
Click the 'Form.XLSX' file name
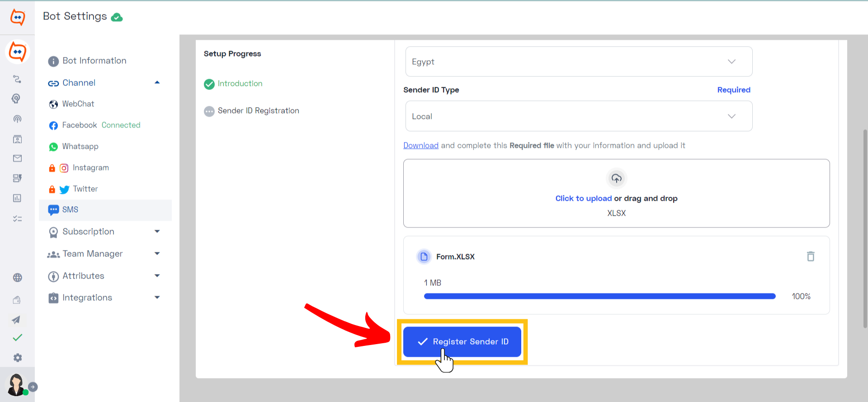[455, 257]
